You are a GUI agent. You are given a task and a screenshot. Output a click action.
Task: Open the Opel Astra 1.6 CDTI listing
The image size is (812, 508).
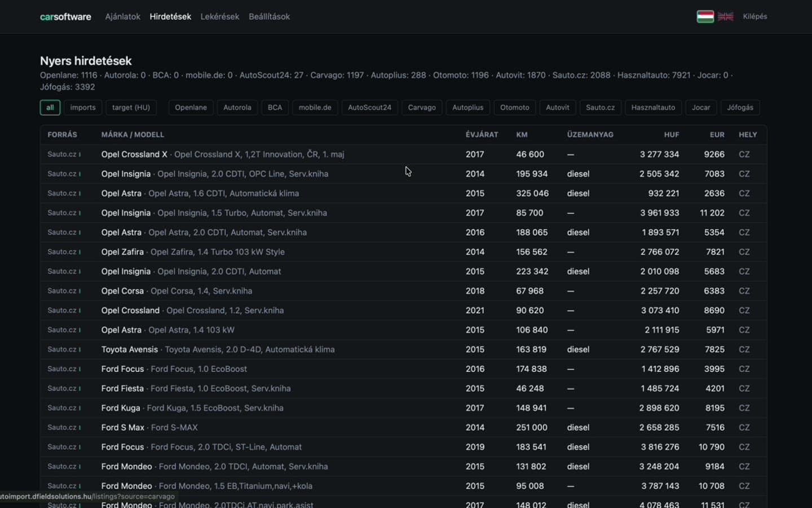coord(200,193)
